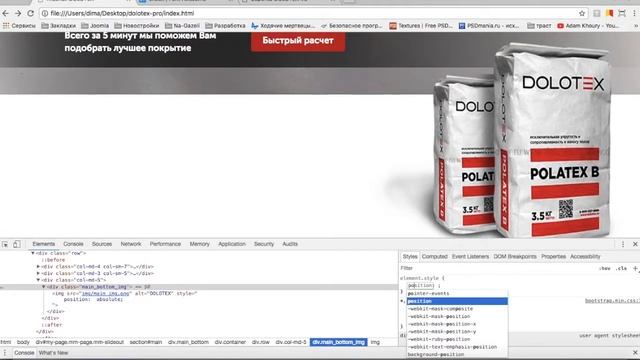Choose the highlighted position suggestion
This screenshot has width=640, height=360.
point(457,301)
